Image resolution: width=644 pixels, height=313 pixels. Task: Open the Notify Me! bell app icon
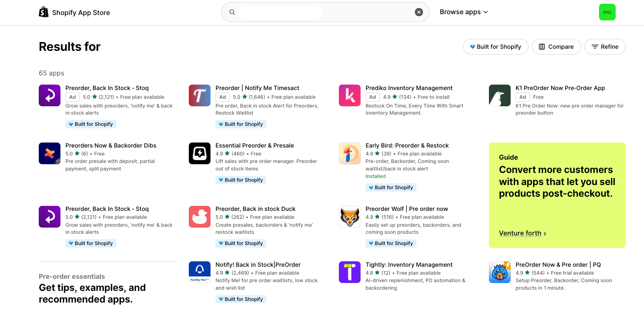pyautogui.click(x=200, y=272)
